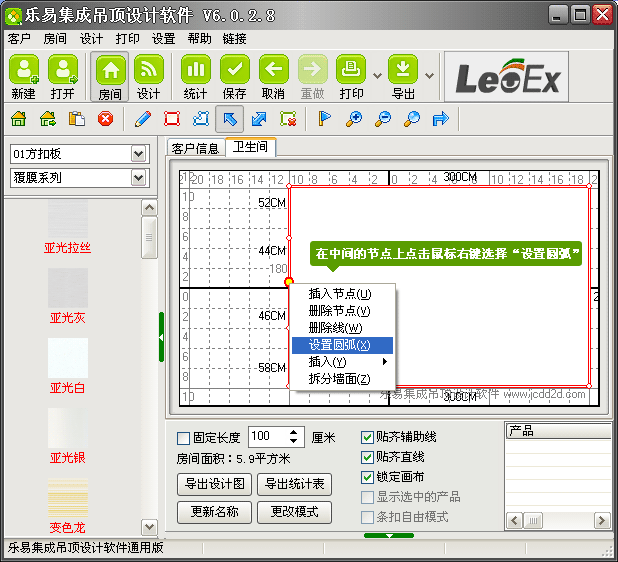Switch to the 客户信息 tab
Image resolution: width=618 pixels, height=562 pixels.
tap(195, 148)
